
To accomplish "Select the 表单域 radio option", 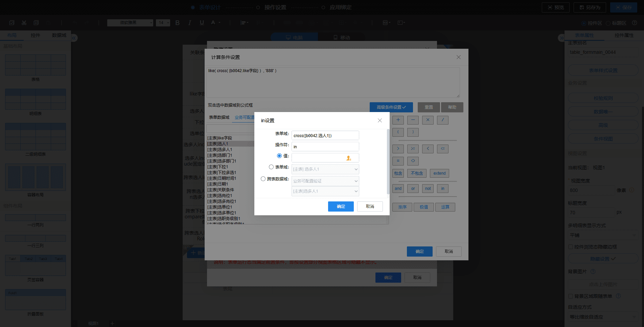I will point(271,167).
